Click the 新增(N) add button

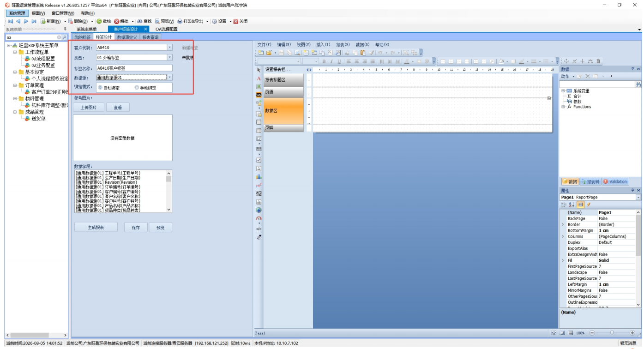50,21
